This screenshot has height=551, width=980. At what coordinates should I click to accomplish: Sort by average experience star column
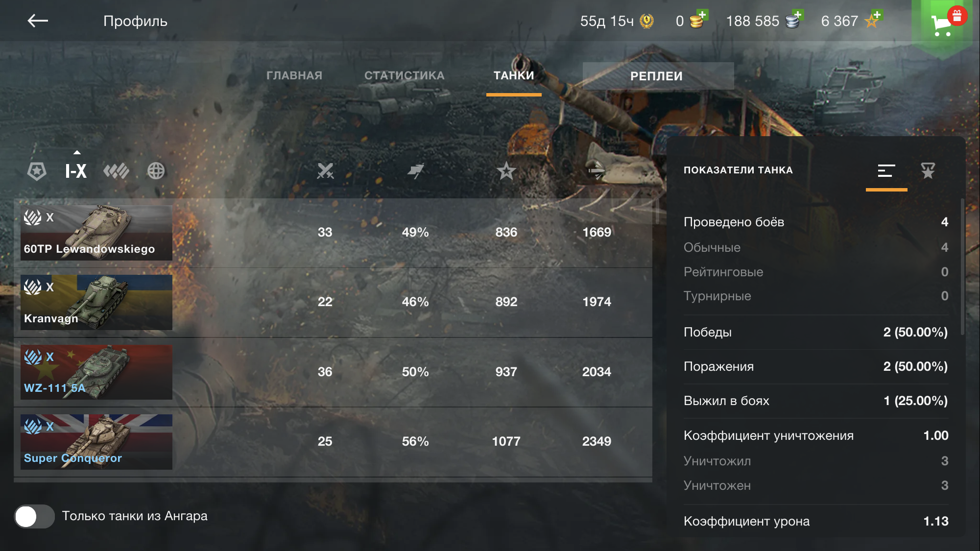coord(506,171)
